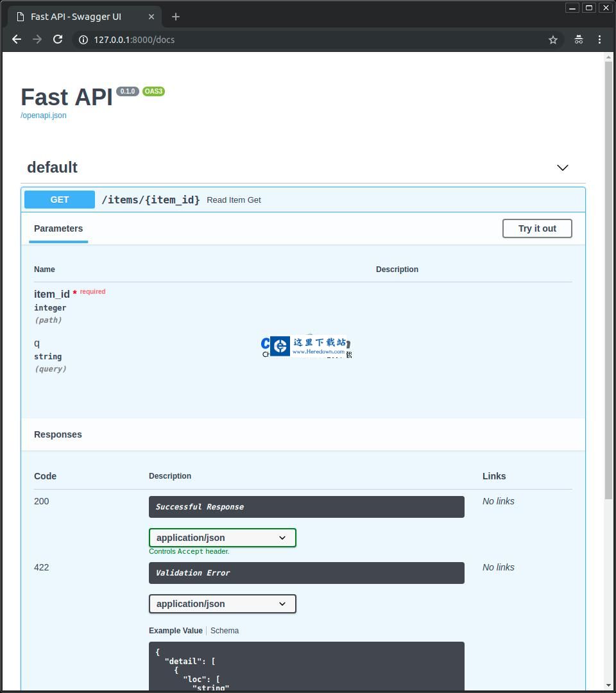Open a new tab with the plus button
Screen dimensions: 616x693
point(176,17)
